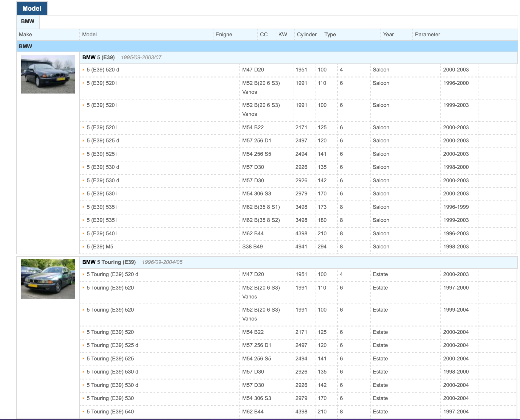520x420 pixels.
Task: Click the Year column header
Action: 388,35
